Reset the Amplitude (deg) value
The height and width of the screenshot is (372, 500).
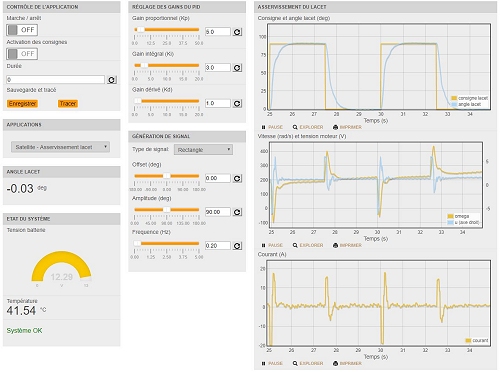click(x=237, y=212)
